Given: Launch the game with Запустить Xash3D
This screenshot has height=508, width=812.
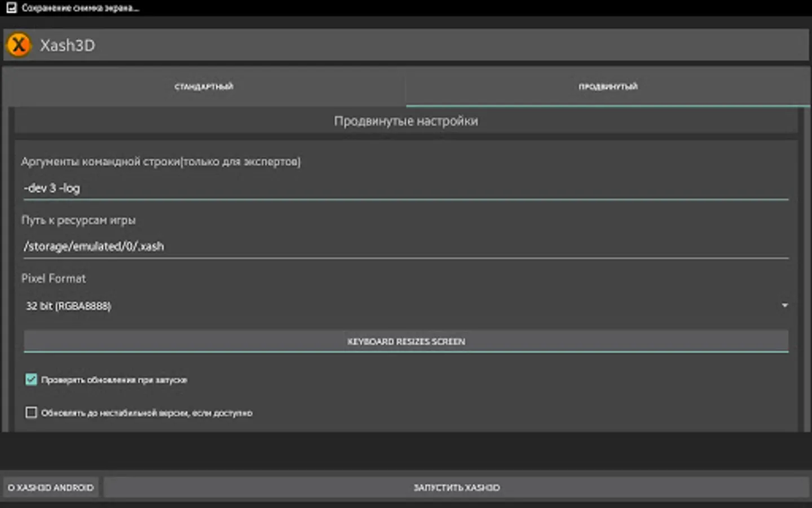Looking at the screenshot, I should pyautogui.click(x=457, y=487).
